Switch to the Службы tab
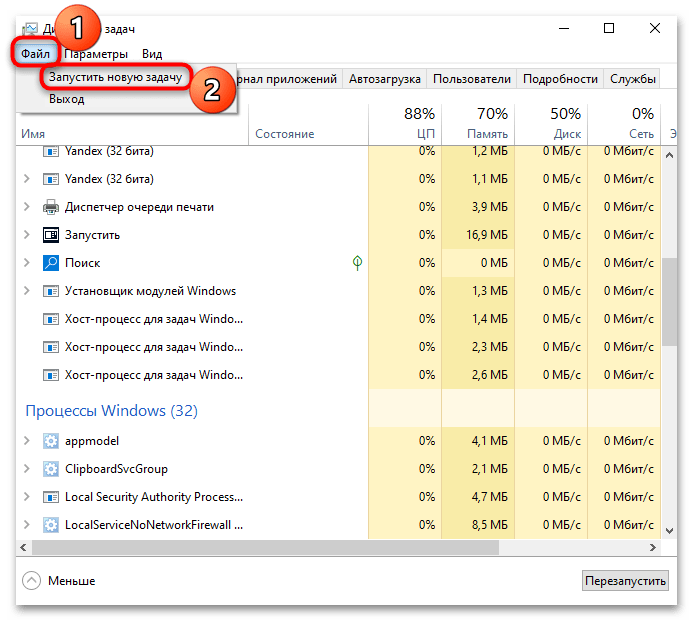Image resolution: width=693 pixels, height=621 pixels. 632,79
